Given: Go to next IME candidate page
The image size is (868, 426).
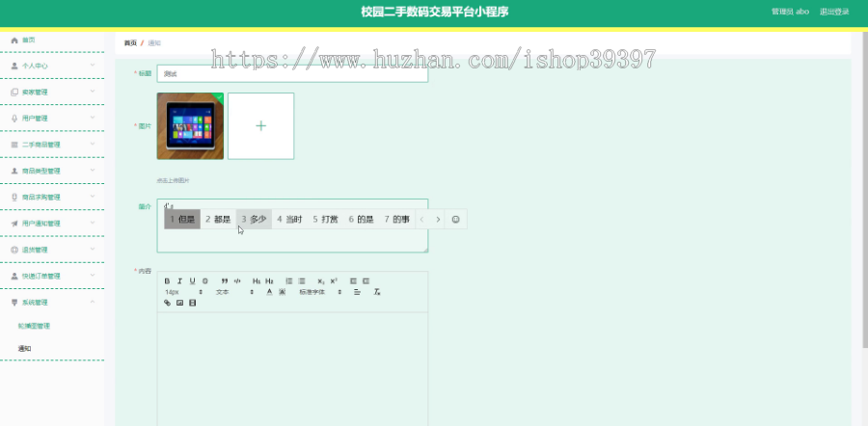Looking at the screenshot, I should click(438, 219).
